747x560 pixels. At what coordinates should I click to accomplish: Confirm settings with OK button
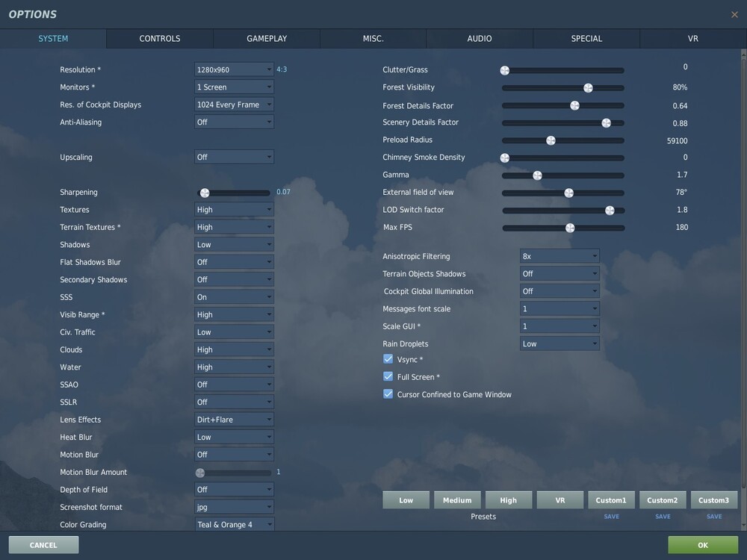pyautogui.click(x=703, y=545)
